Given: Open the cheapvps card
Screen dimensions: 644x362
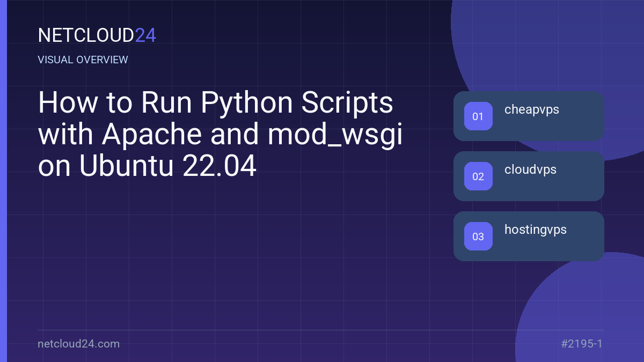Looking at the screenshot, I should click(x=529, y=116).
